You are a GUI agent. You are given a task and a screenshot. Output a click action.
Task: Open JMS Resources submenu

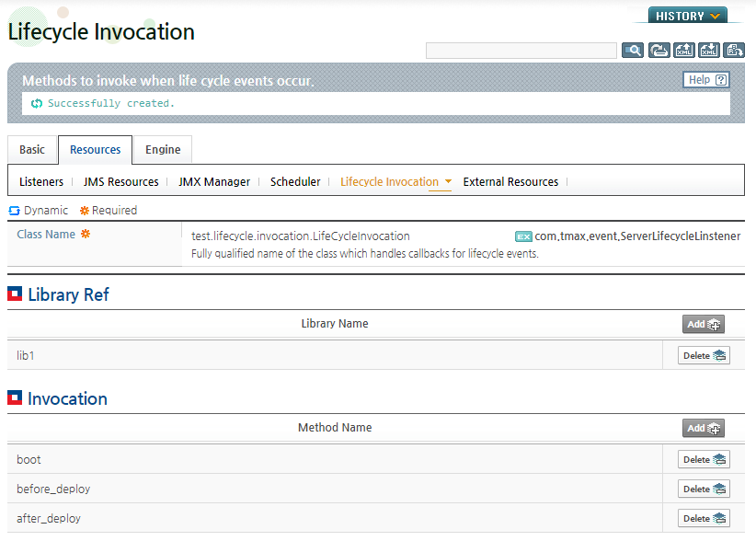pos(120,182)
